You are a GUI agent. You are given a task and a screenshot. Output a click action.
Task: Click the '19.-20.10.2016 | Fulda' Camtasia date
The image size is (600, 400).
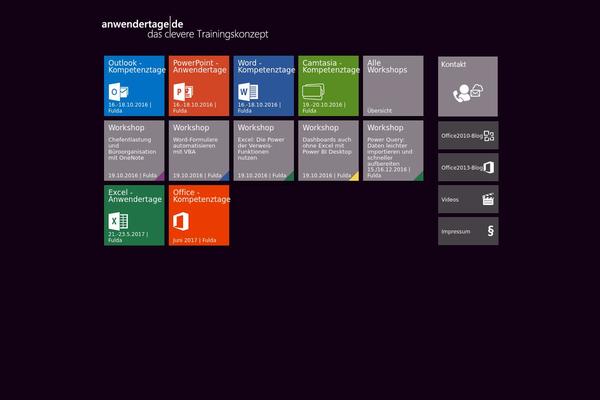click(x=324, y=108)
